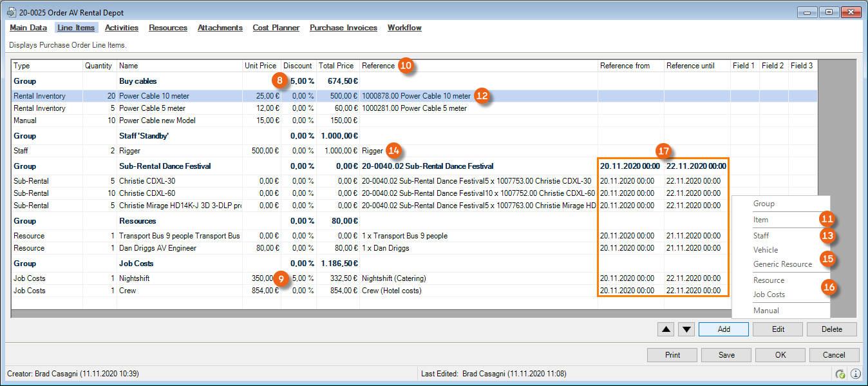Switch to the Activities tab
Image resolution: width=868 pixels, height=386 pixels.
122,28
